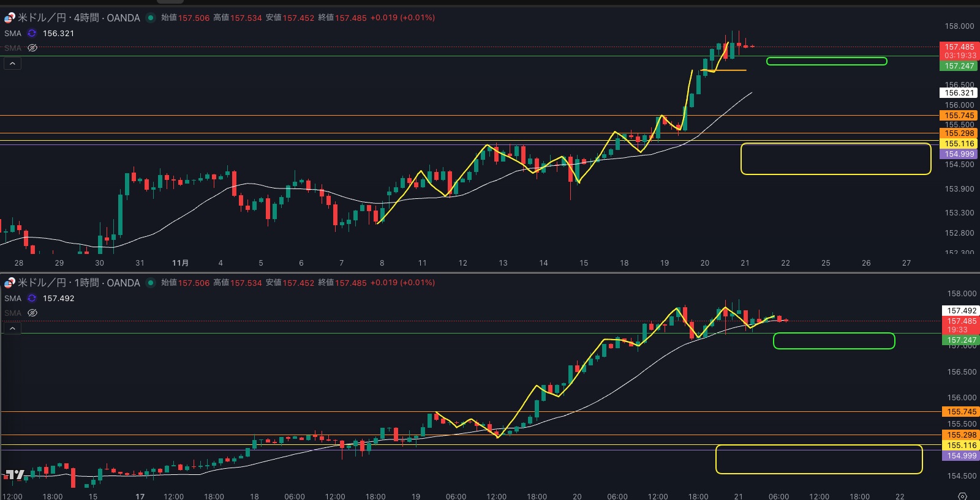This screenshot has height=500, width=980.
Task: Click the green market status dot in 4-hour chart
Action: [x=150, y=18]
